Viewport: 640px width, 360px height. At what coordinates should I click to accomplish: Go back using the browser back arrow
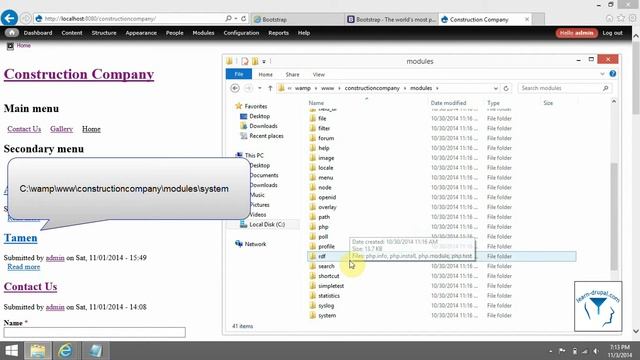pos(9,18)
